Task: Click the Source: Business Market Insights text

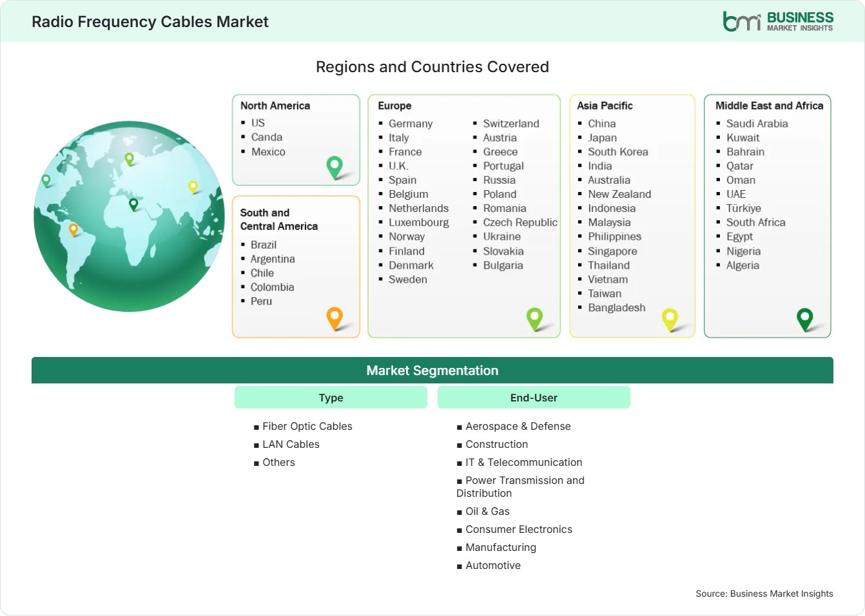Action: point(764,593)
